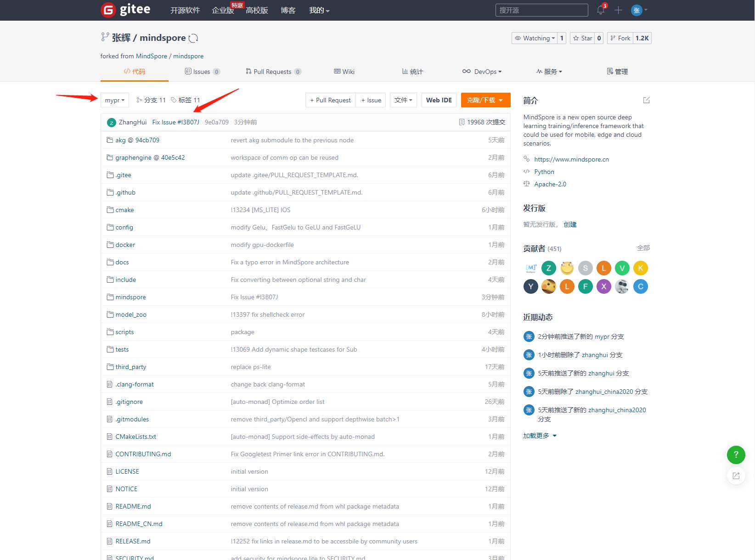Open the gray S contributor avatar
The height and width of the screenshot is (560, 755).
click(x=586, y=268)
